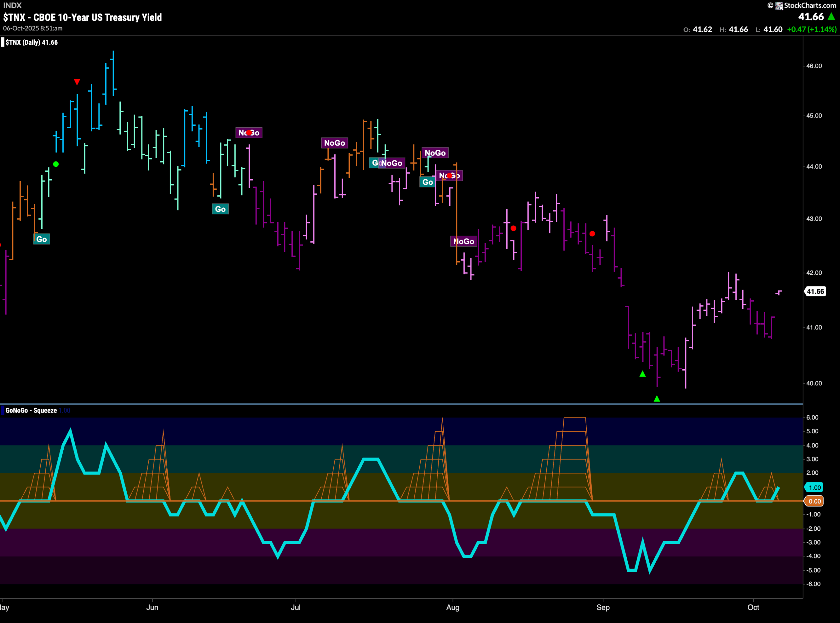840x623 pixels.
Task: Click the lowest green up-triangle in September
Action: tap(657, 398)
